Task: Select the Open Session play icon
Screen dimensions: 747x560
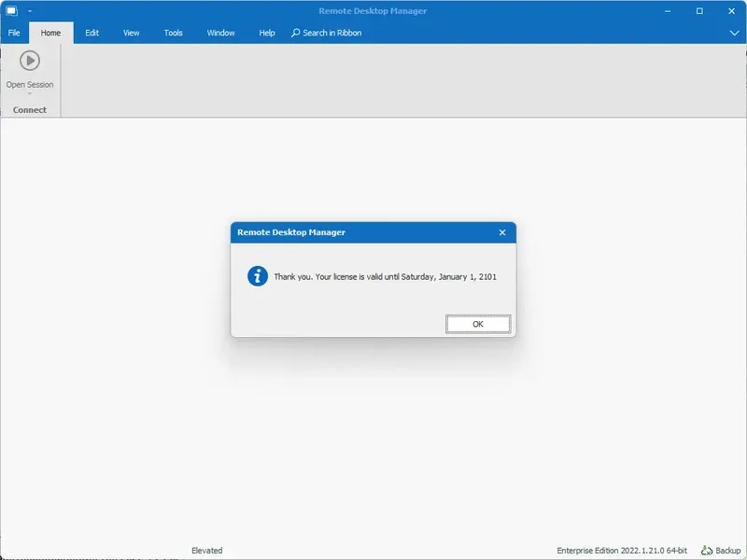Action: 30,62
